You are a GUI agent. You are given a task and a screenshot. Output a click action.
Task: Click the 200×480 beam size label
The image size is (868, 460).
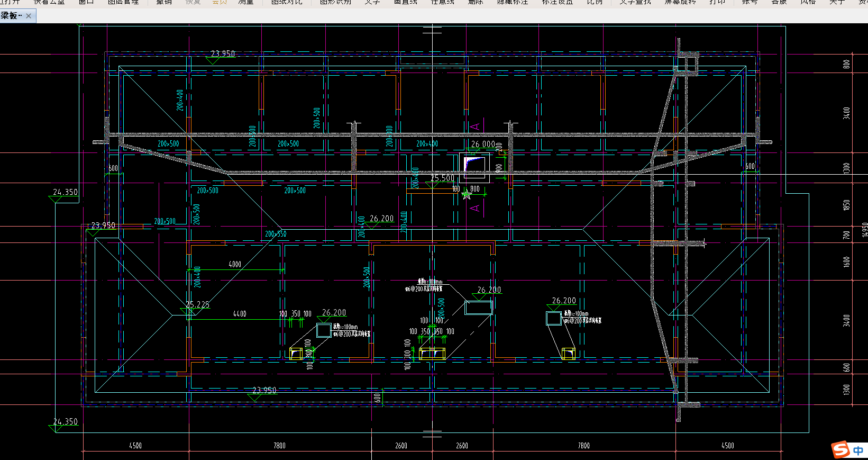180,100
